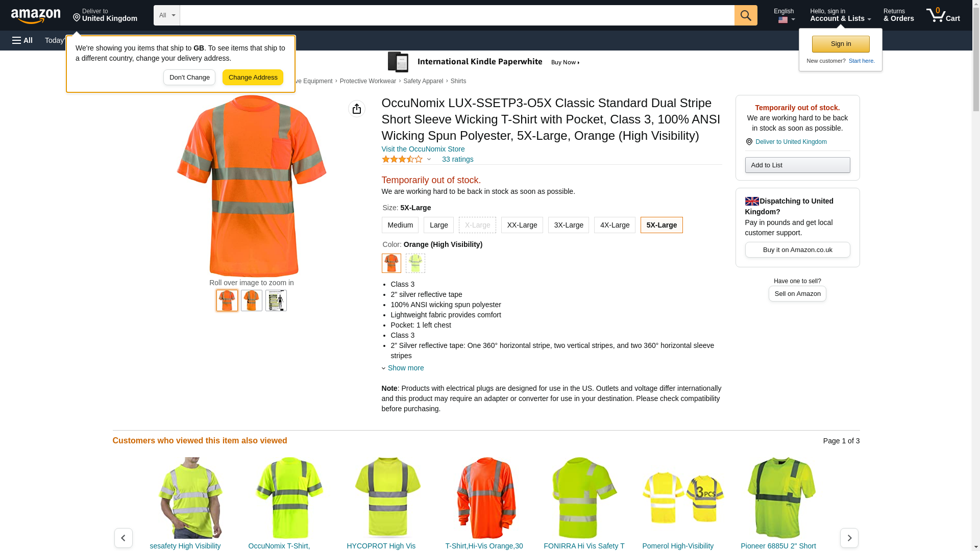The image size is (980, 551).
Task: Open English language selector
Action: (x=783, y=15)
